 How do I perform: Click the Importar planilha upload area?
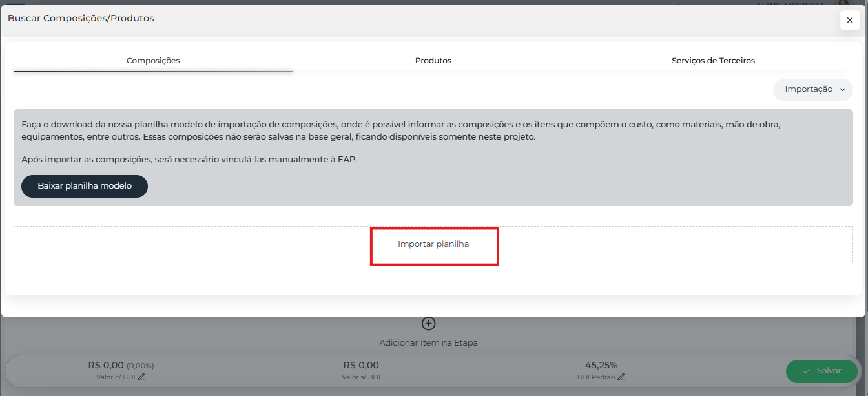(x=433, y=244)
